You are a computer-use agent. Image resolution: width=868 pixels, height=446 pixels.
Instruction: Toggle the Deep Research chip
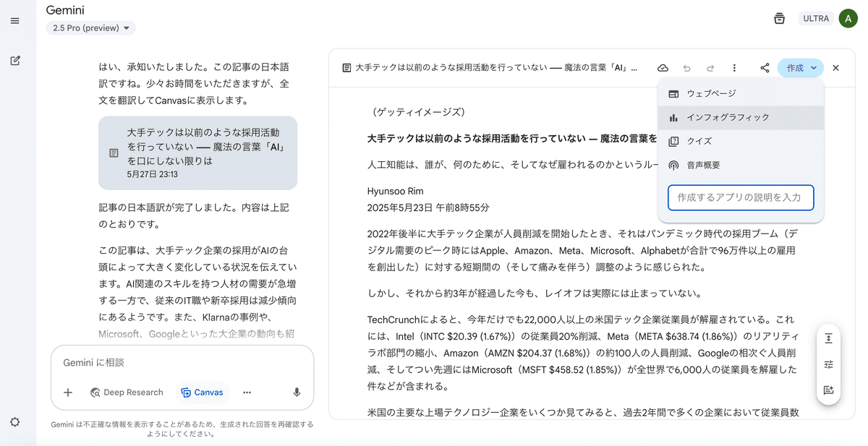pyautogui.click(x=127, y=393)
